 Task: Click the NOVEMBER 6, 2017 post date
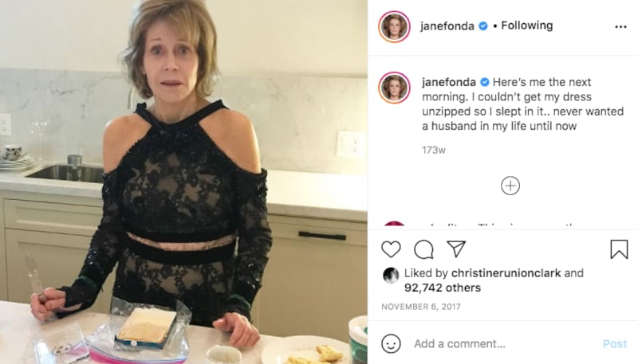coord(421,307)
